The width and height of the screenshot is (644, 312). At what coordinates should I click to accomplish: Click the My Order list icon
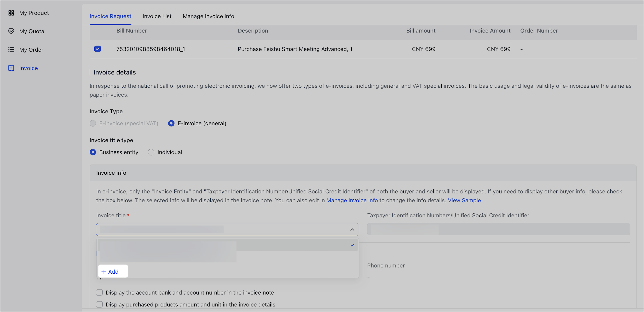tap(11, 50)
